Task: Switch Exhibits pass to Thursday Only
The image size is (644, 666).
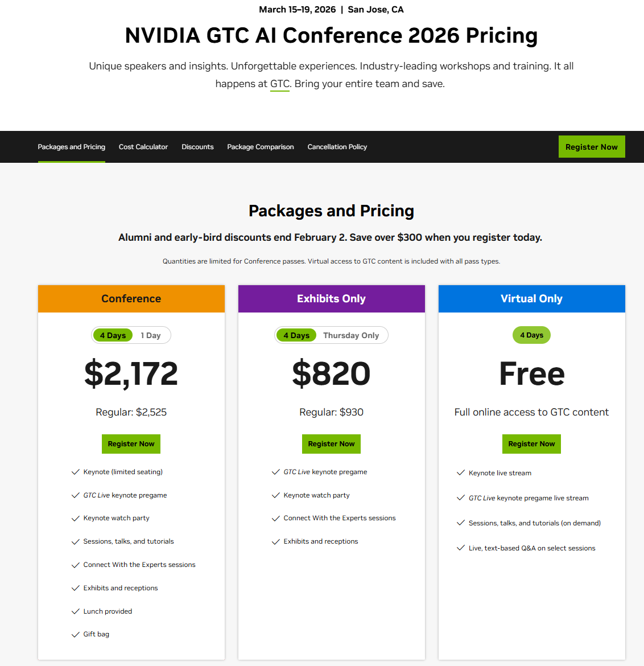Action: 351,335
